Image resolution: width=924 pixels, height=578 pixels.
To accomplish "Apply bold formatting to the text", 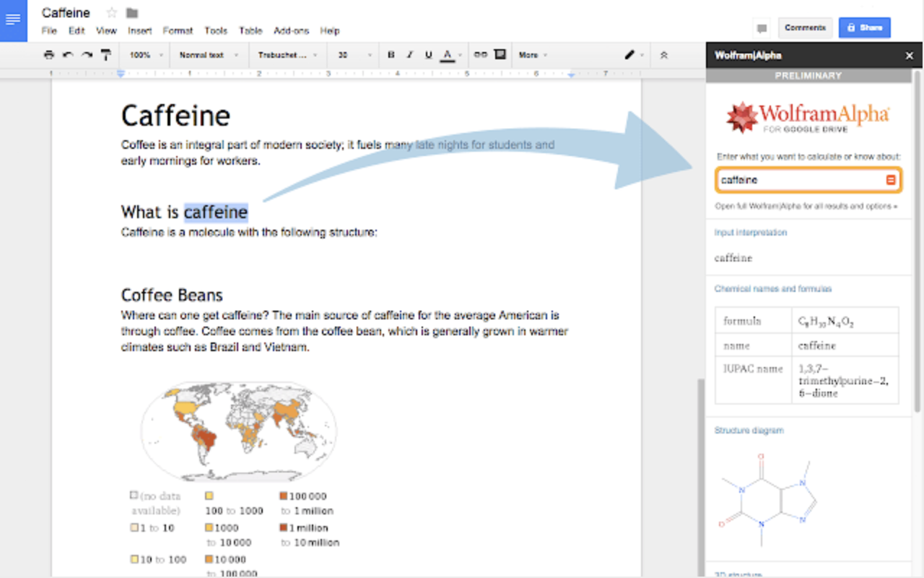I will coord(391,55).
